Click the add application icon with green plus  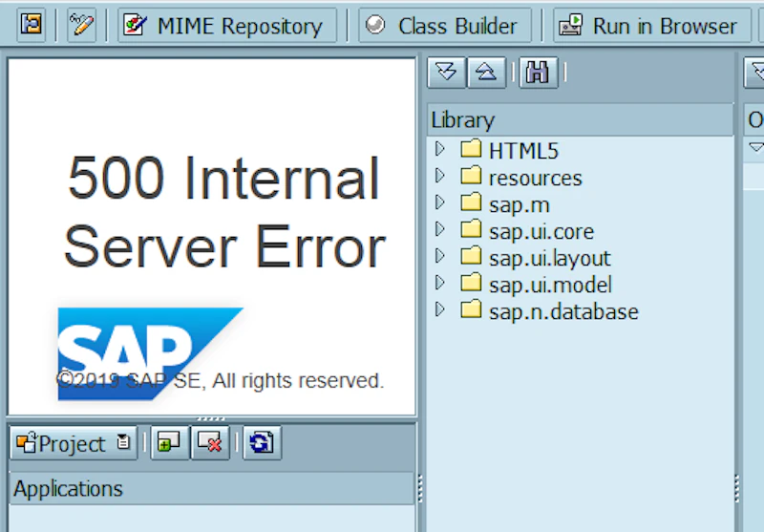(x=169, y=443)
